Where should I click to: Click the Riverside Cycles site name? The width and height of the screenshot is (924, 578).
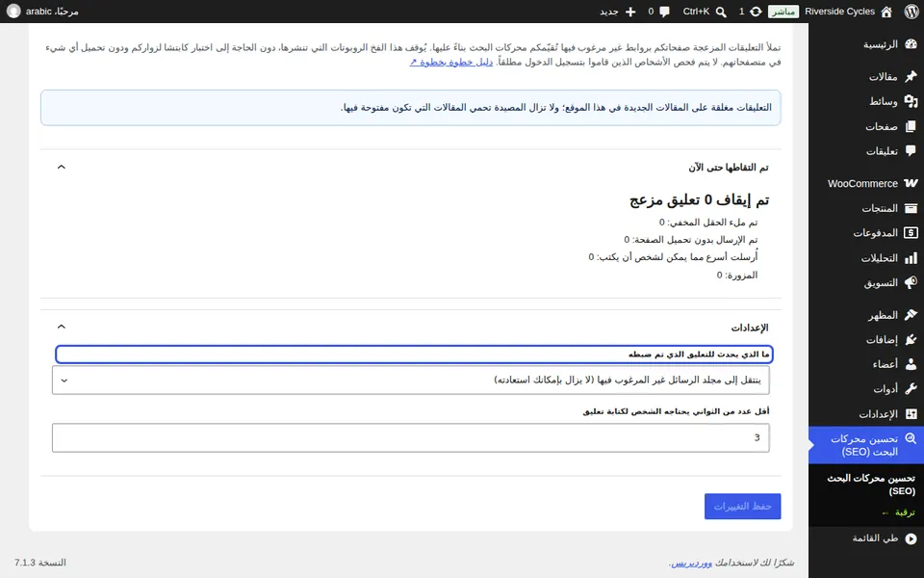coord(839,12)
